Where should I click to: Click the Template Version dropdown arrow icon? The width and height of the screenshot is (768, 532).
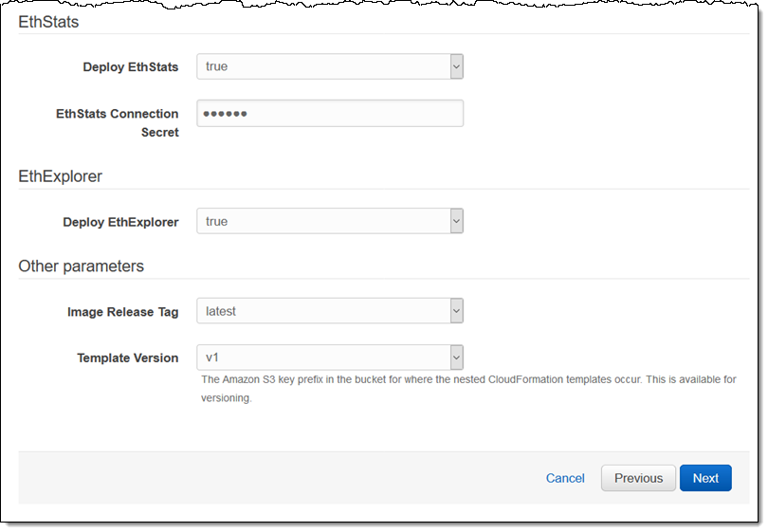456,358
